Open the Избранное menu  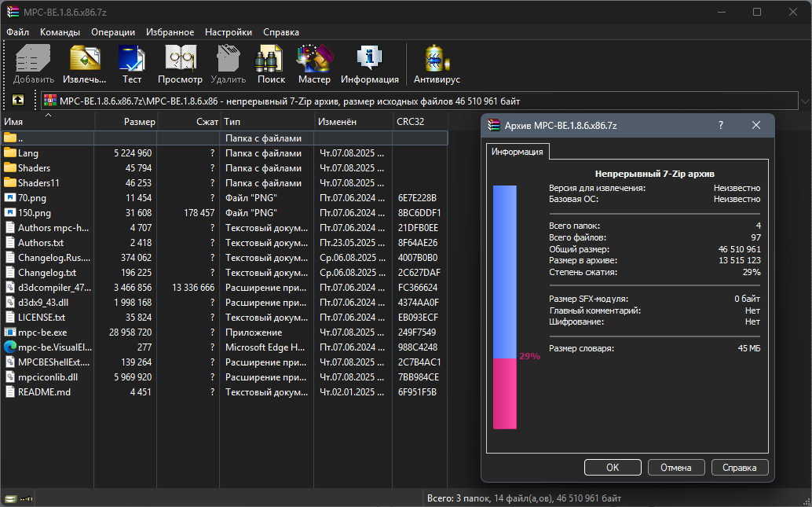pos(170,32)
